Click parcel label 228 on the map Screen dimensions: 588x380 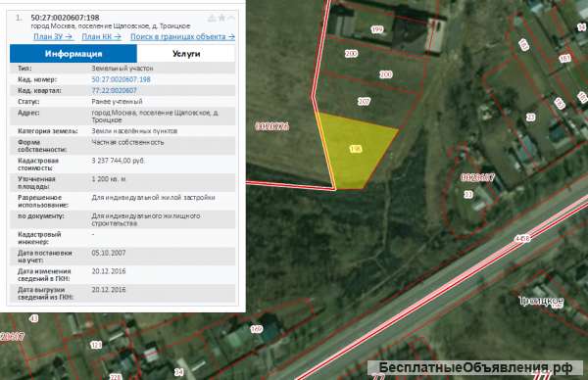[115, 377]
